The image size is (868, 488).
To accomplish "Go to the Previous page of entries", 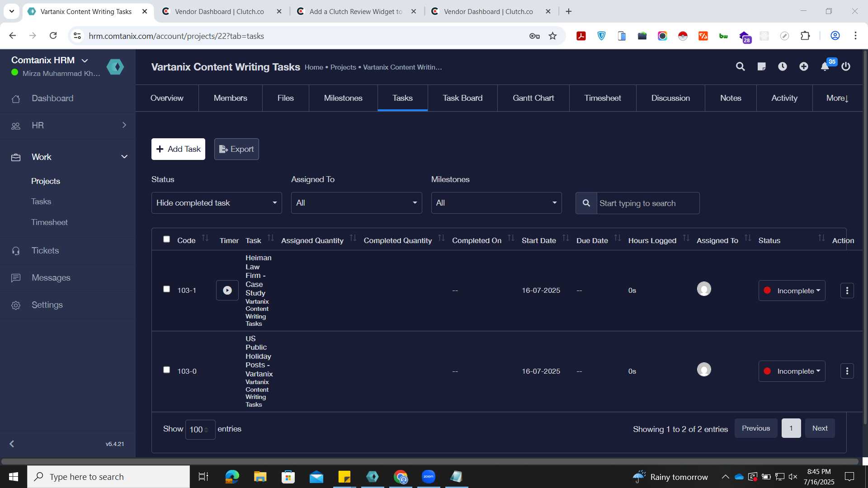I will [x=756, y=428].
